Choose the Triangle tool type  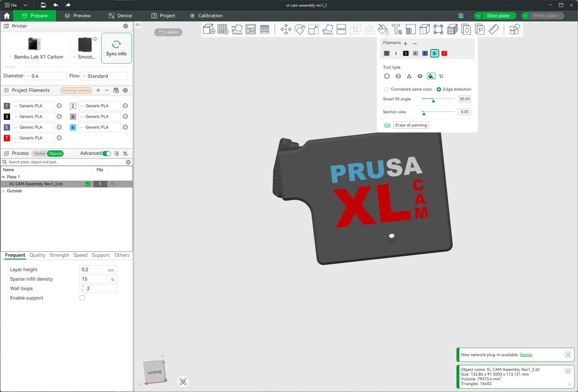pos(409,76)
